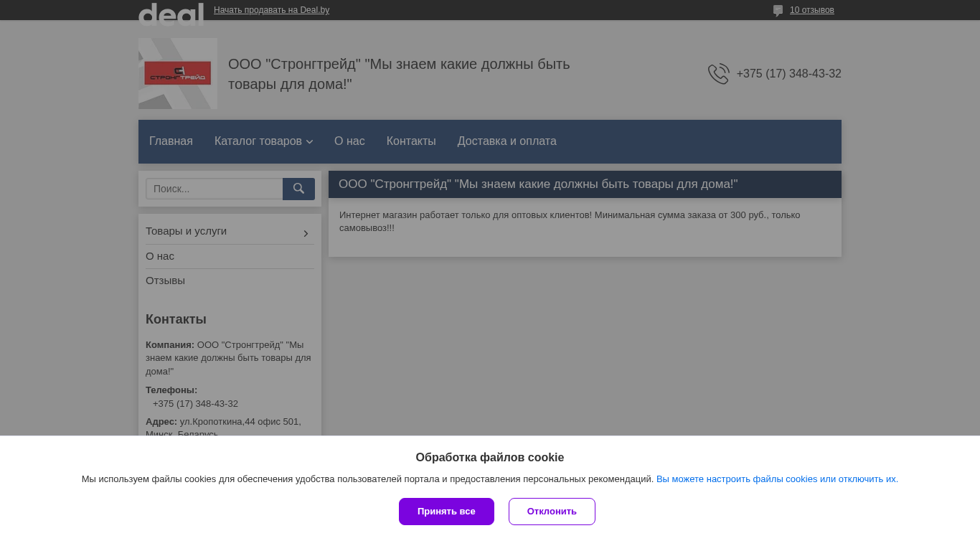The height and width of the screenshot is (551, 980).
Task: Open Контакты in the navigation bar
Action: (x=411, y=141)
